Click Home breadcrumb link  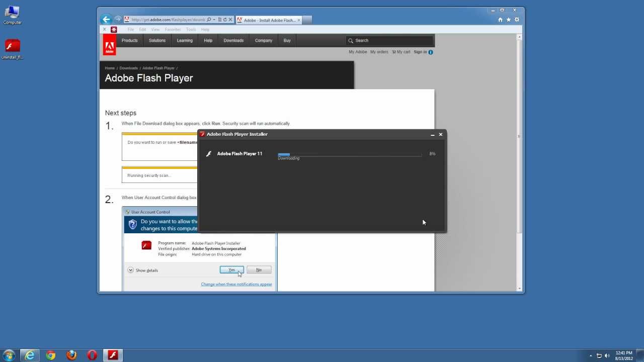[110, 68]
